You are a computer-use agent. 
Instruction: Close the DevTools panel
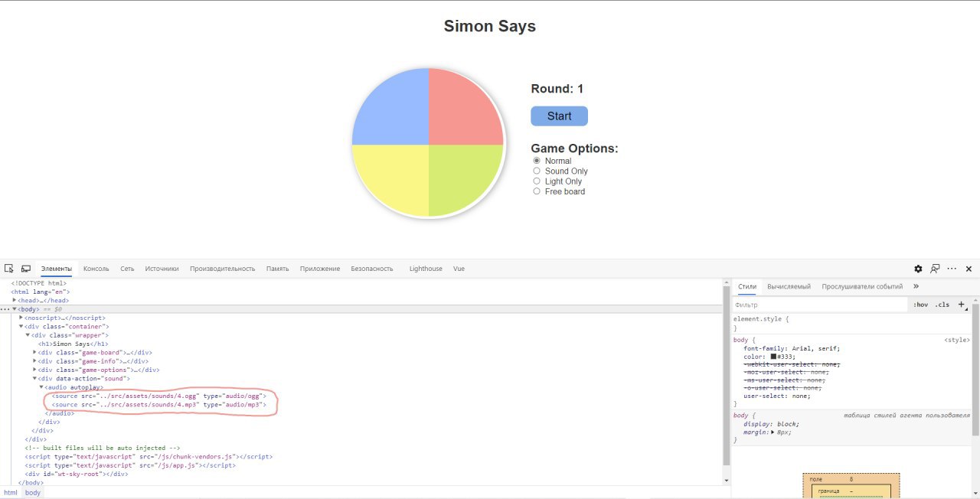(x=969, y=269)
